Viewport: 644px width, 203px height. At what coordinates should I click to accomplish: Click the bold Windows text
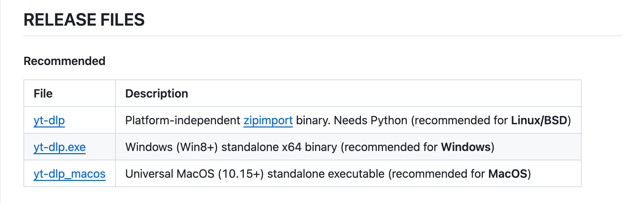(x=466, y=147)
